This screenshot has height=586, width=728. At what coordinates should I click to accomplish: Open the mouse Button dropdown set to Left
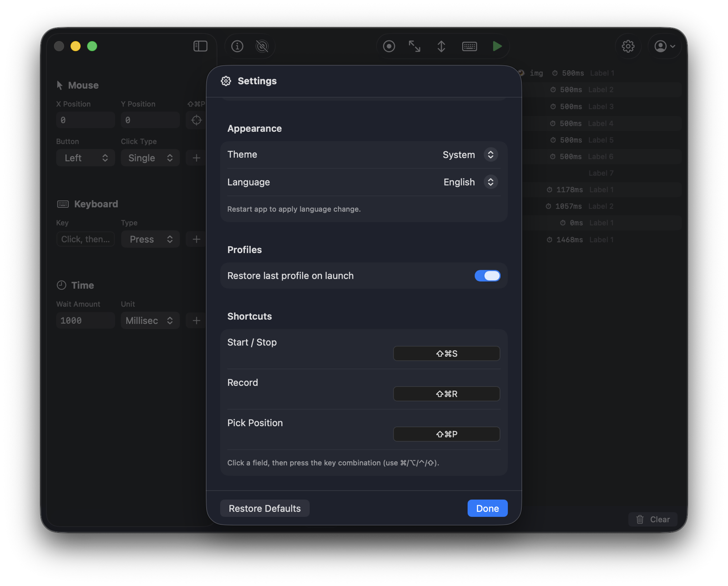86,158
